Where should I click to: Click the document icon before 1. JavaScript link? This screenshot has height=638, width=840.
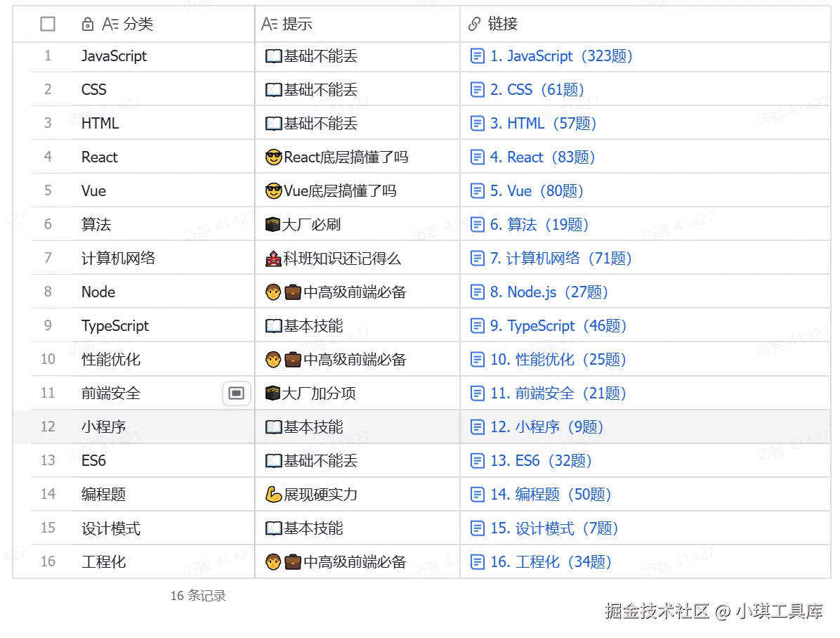pyautogui.click(x=477, y=56)
